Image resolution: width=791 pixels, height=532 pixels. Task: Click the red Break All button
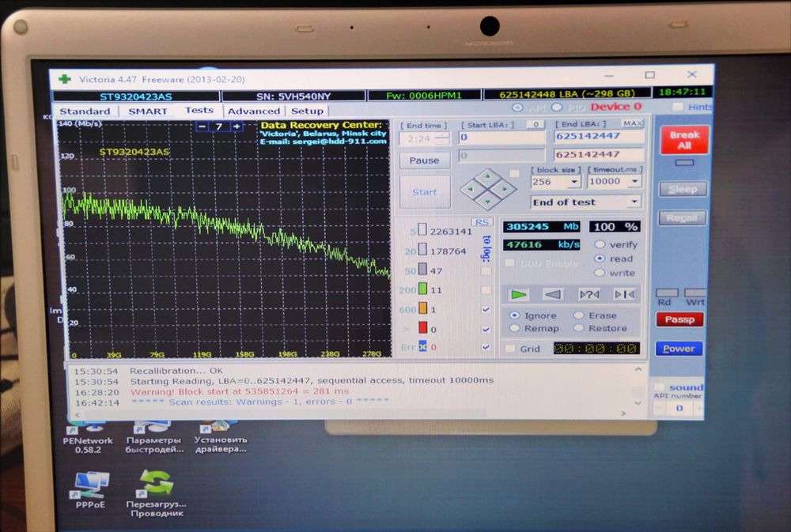click(684, 140)
